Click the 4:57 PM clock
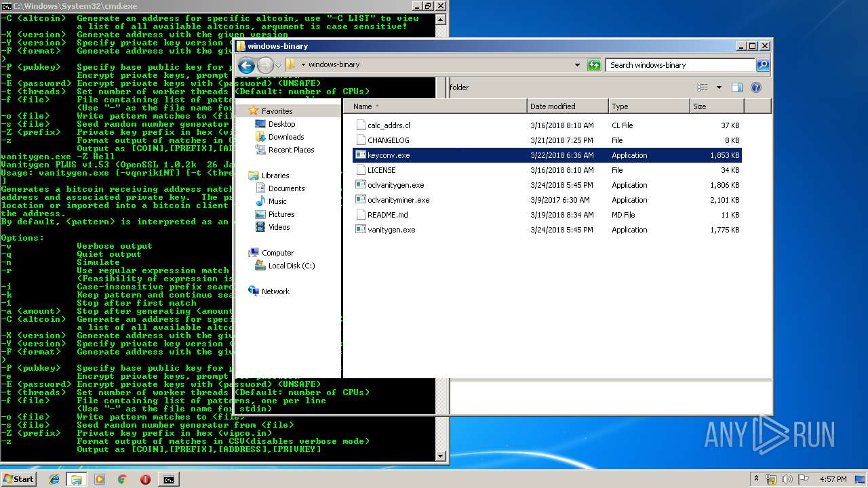Screen dimensions: 868x488 pos(833,479)
